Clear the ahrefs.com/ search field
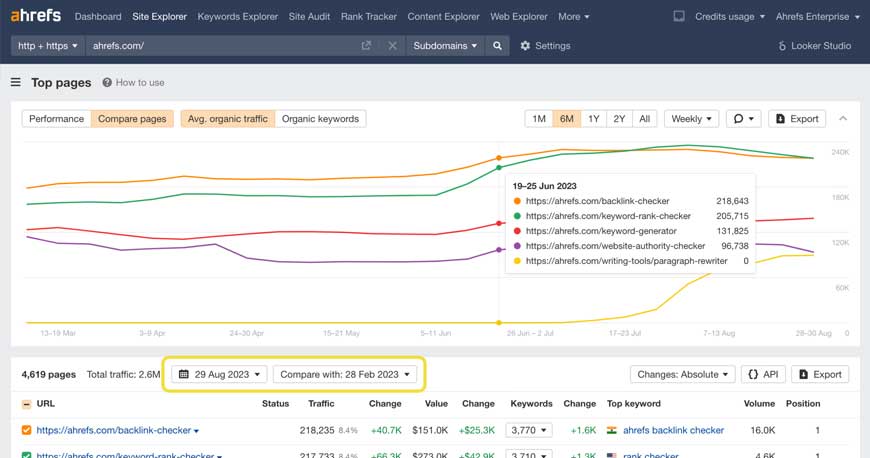This screenshot has height=458, width=870. pos(392,46)
